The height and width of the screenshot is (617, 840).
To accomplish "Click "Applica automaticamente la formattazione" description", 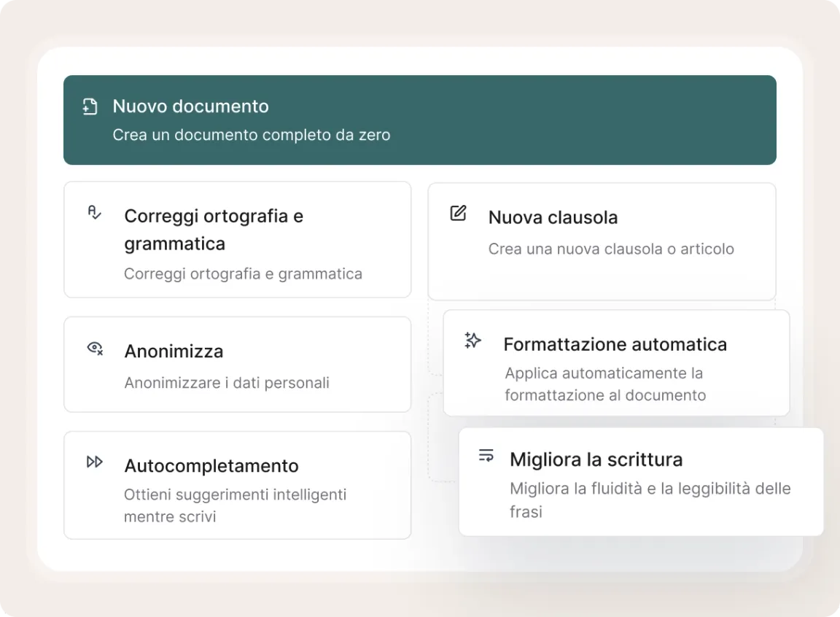I will tap(604, 384).
